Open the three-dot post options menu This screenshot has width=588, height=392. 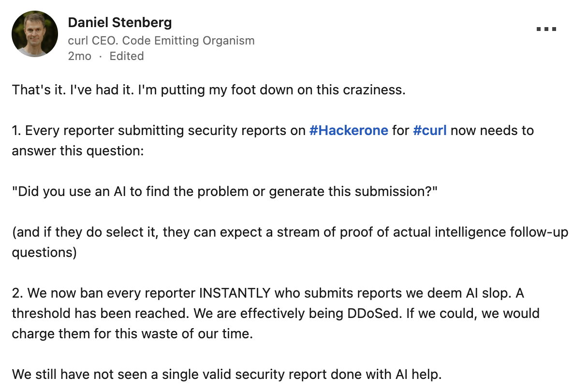pos(546,29)
